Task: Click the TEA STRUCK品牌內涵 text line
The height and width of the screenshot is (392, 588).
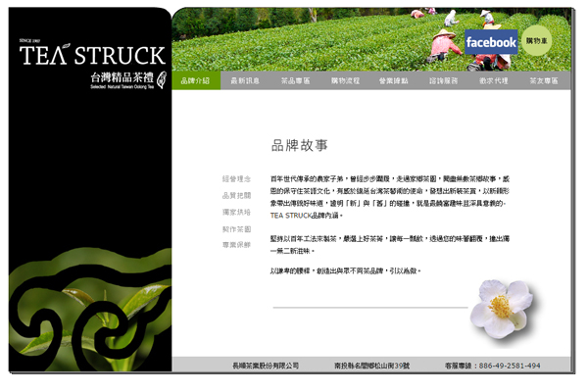Action: [x=306, y=216]
